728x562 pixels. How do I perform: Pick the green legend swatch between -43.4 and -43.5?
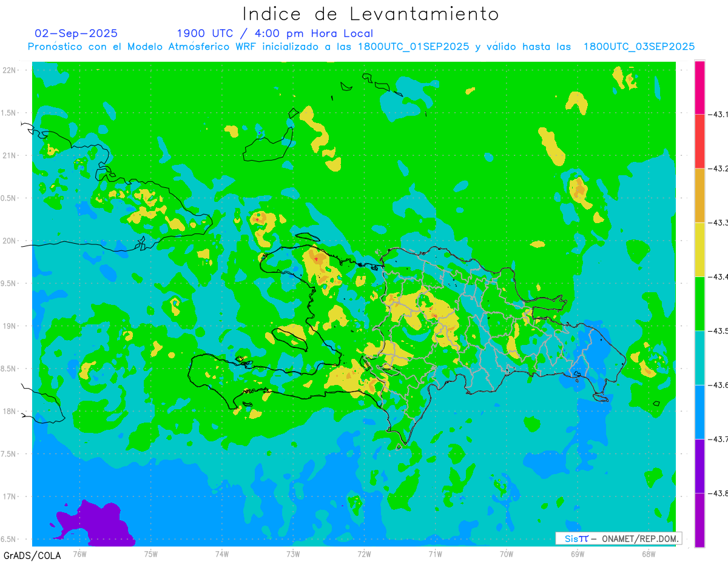[699, 303]
